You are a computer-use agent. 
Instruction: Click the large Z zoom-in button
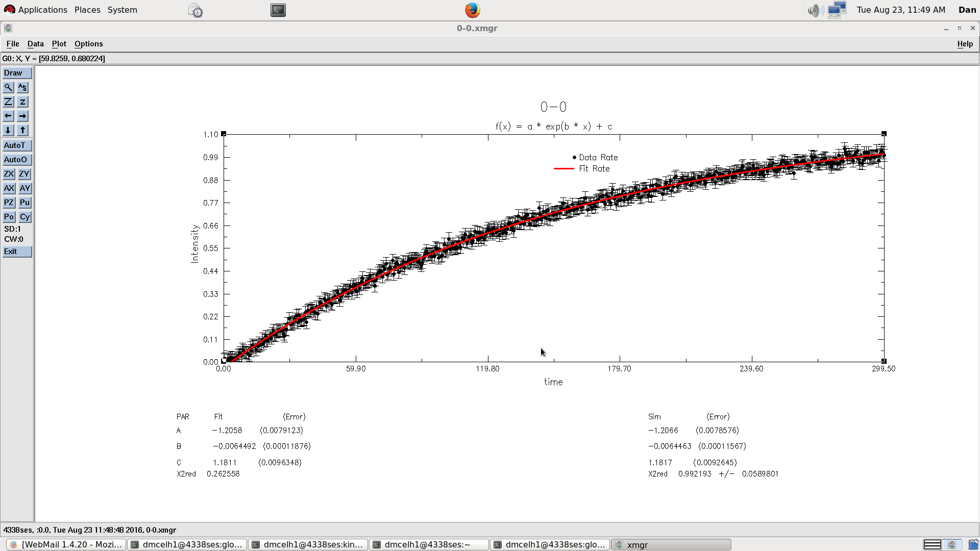(9, 102)
